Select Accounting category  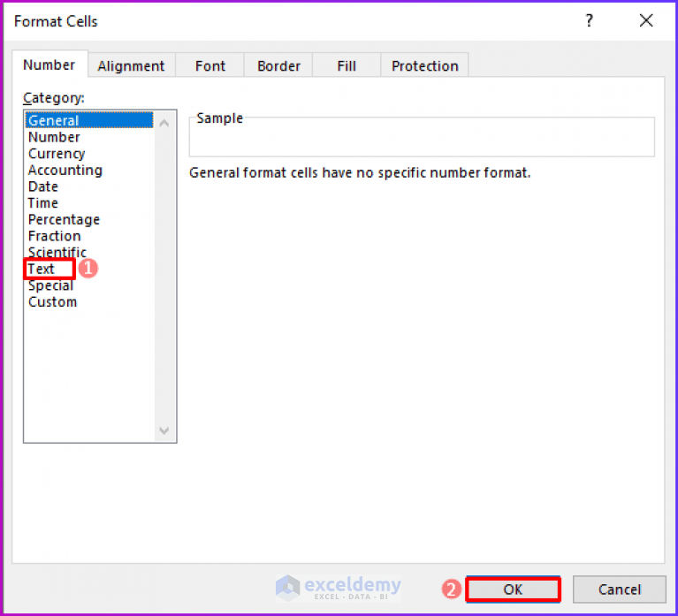(x=89, y=170)
